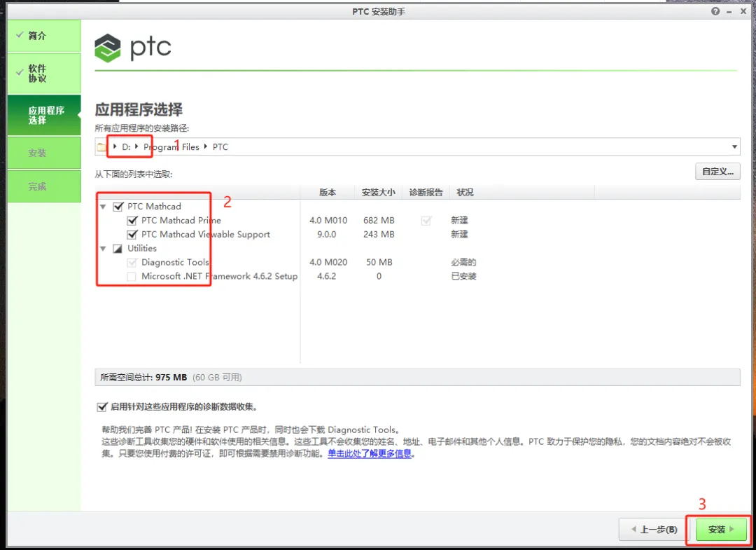Go to the 软件协议 step in the sidebar
Screen dimensions: 756x550
click(x=44, y=74)
